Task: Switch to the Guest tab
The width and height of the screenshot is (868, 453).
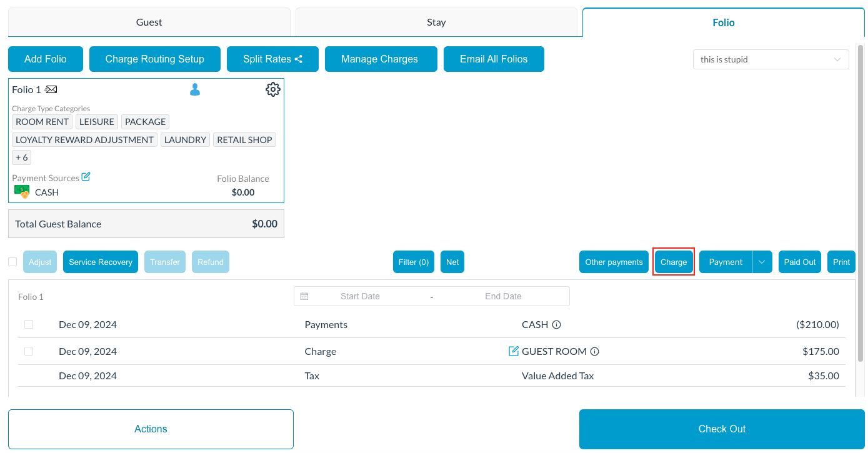Action: coord(149,22)
